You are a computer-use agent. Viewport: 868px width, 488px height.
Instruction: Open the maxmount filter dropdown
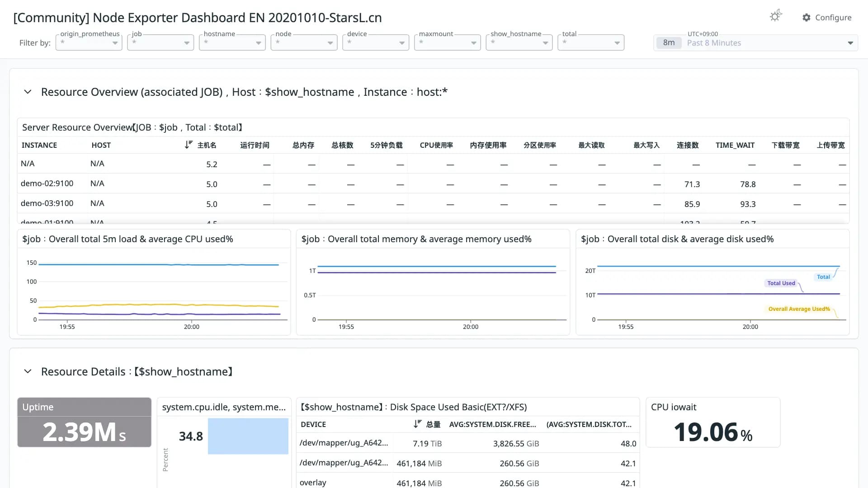click(448, 42)
